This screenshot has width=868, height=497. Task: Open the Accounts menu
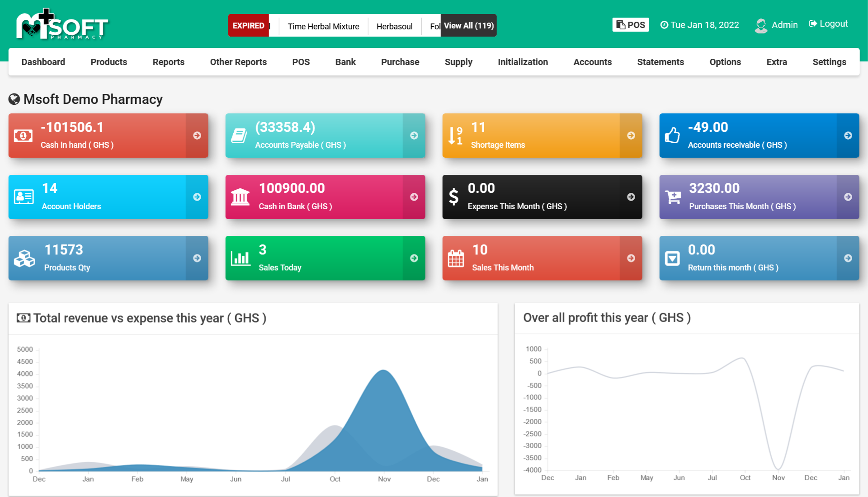(593, 62)
